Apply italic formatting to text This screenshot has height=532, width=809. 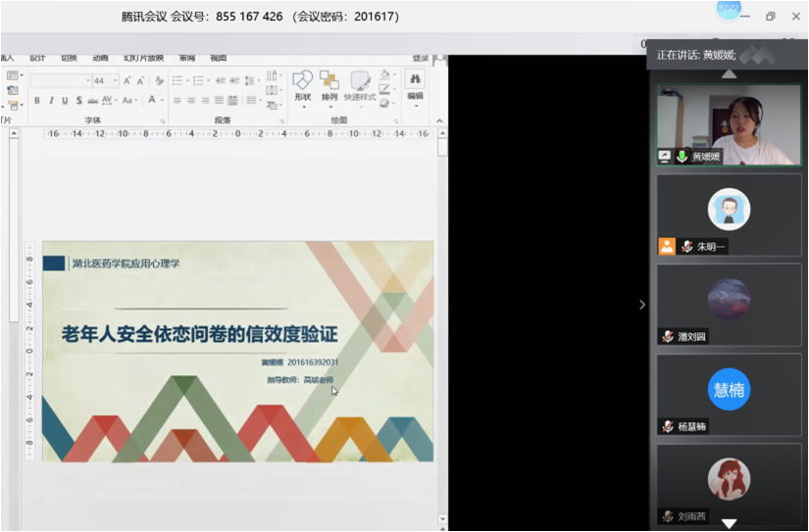[51, 100]
